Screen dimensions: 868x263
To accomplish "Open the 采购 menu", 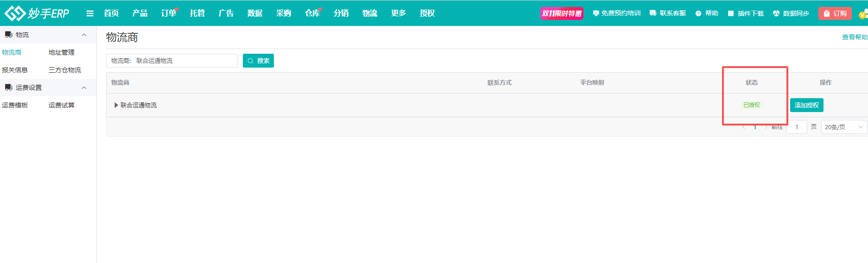I will (x=284, y=13).
